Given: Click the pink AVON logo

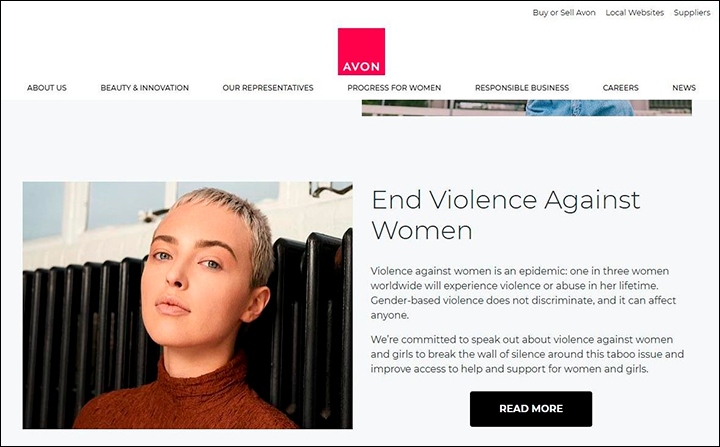Looking at the screenshot, I should (x=361, y=51).
